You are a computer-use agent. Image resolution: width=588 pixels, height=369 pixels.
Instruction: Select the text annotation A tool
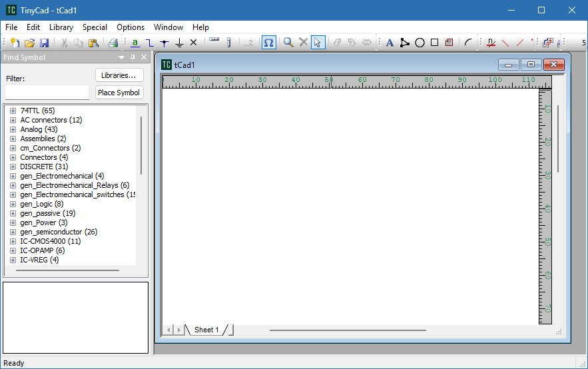(390, 43)
